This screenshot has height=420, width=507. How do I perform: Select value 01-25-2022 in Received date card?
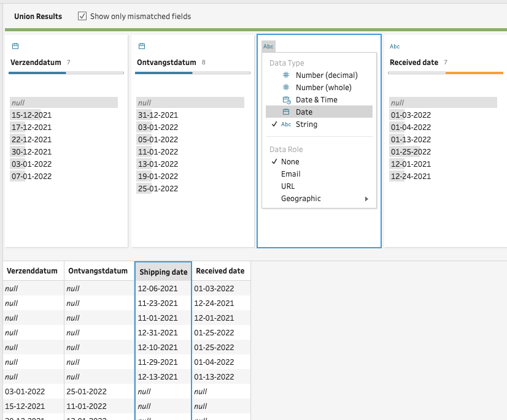[x=411, y=152]
